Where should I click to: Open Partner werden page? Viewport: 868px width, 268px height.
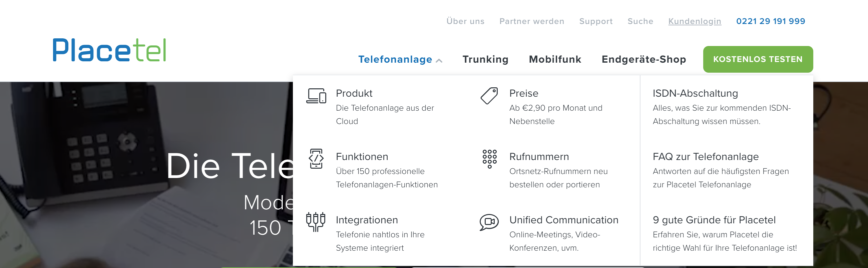tap(532, 21)
